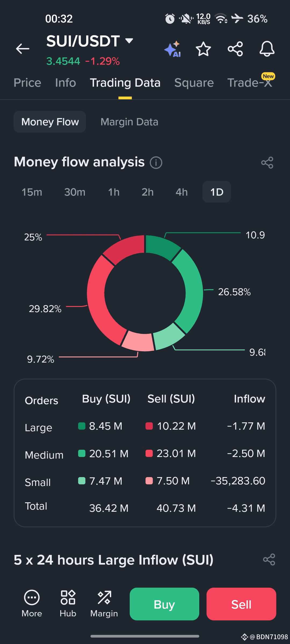Open the More options icon
The image size is (290, 644).
tap(32, 598)
